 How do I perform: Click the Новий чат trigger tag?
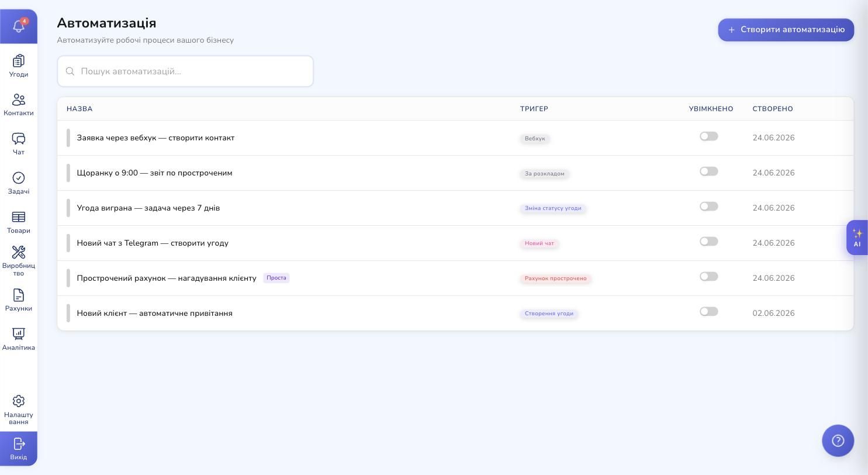click(540, 243)
